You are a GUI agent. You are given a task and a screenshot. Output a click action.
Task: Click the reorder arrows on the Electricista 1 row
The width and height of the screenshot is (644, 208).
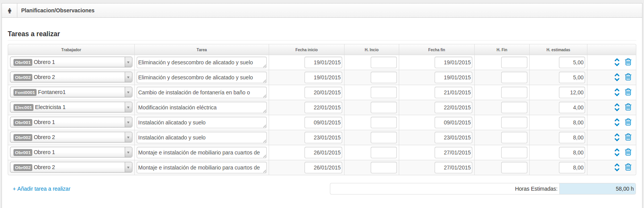617,107
